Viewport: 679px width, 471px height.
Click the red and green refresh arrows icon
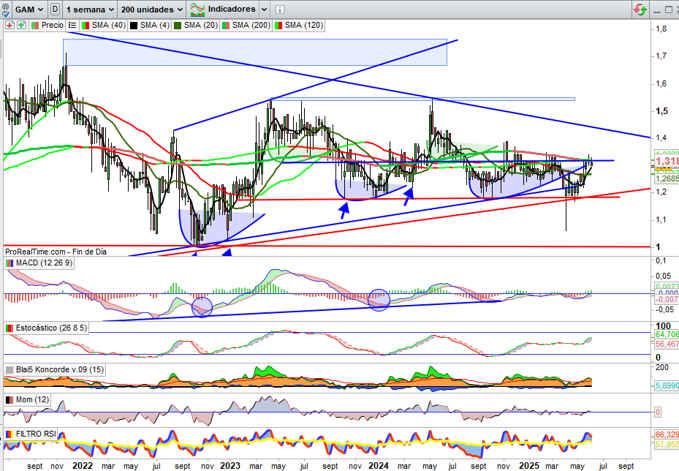(640, 10)
